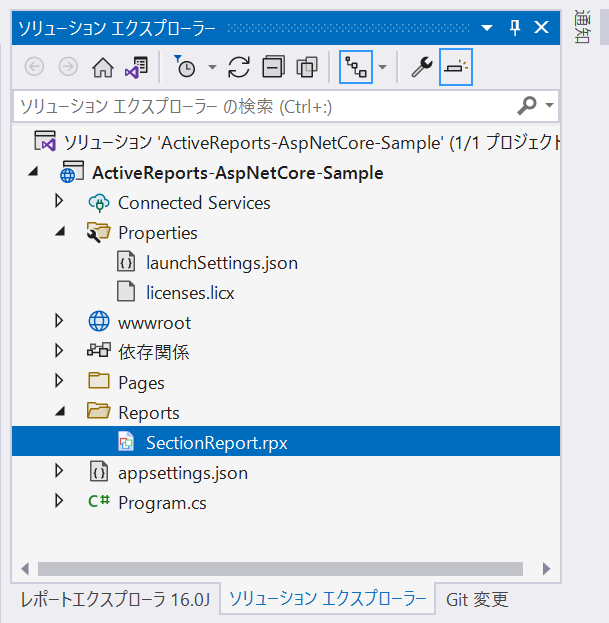Viewport: 609px width, 623px height.
Task: Expand the Pages folder
Action: coord(59,381)
